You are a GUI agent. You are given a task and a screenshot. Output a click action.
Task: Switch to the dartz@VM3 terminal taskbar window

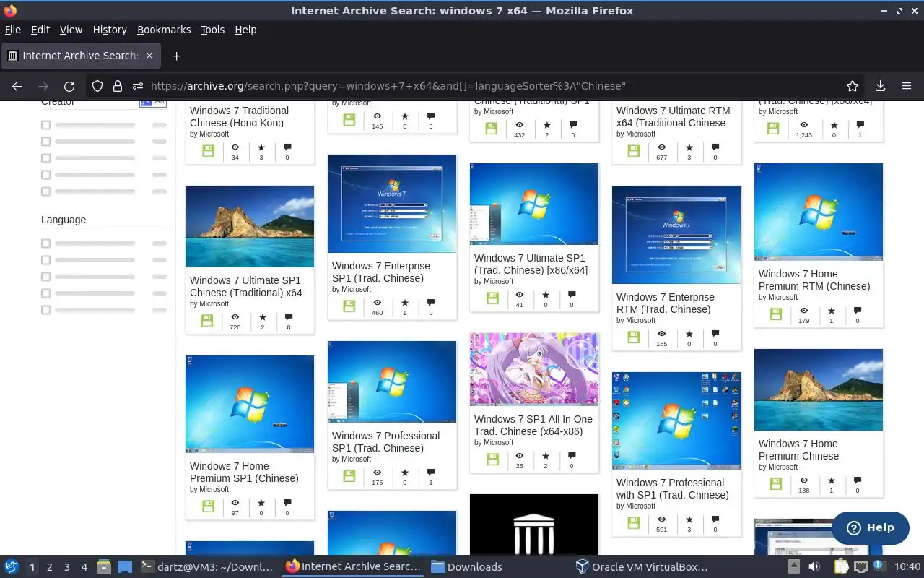click(x=207, y=566)
